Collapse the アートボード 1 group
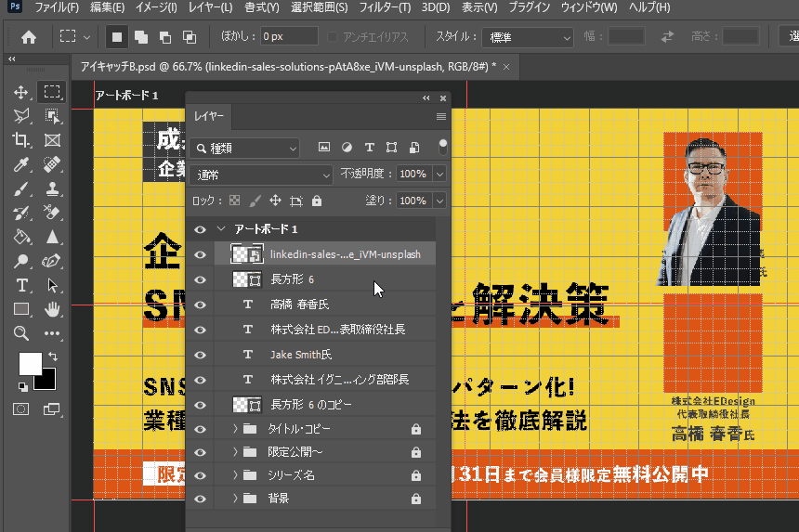The width and height of the screenshot is (799, 532). 221,229
